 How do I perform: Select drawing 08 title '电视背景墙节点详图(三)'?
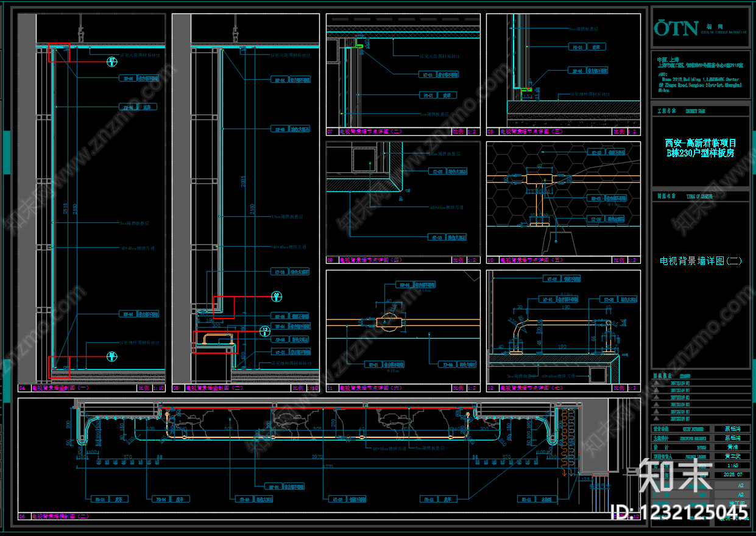[531, 131]
